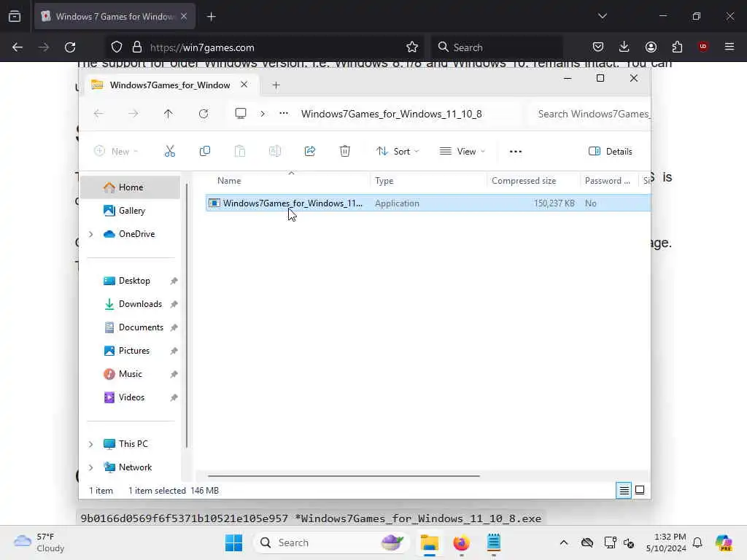
Task: Reload the Firefox page
Action: (70, 47)
